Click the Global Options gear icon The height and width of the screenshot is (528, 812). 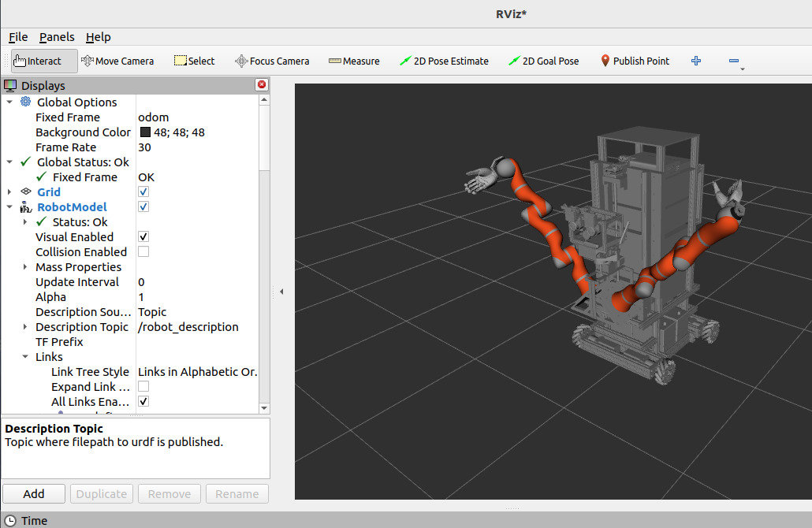(x=25, y=102)
